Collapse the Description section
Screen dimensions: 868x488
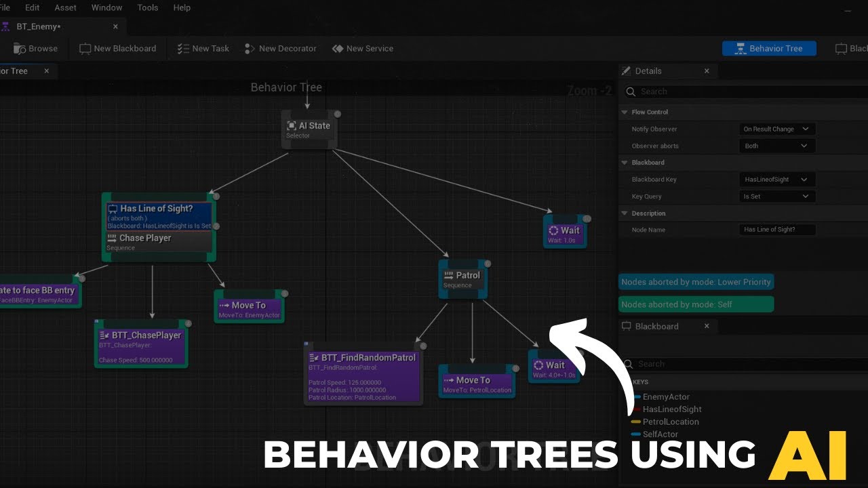(625, 213)
